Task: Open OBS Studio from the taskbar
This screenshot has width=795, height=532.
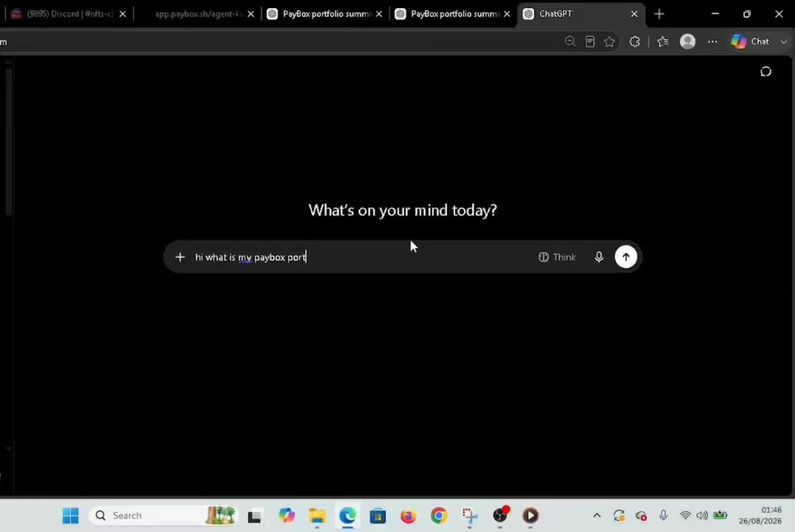Action: pos(500,515)
